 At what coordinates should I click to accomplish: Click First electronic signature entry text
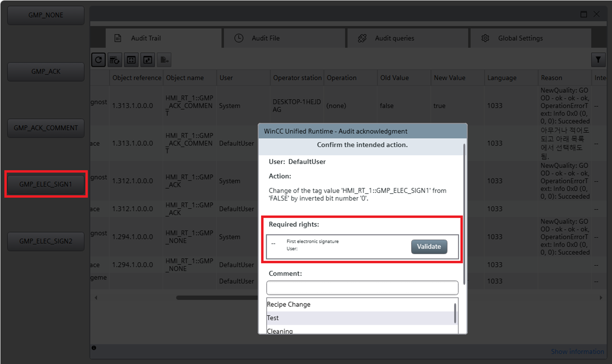(x=312, y=242)
